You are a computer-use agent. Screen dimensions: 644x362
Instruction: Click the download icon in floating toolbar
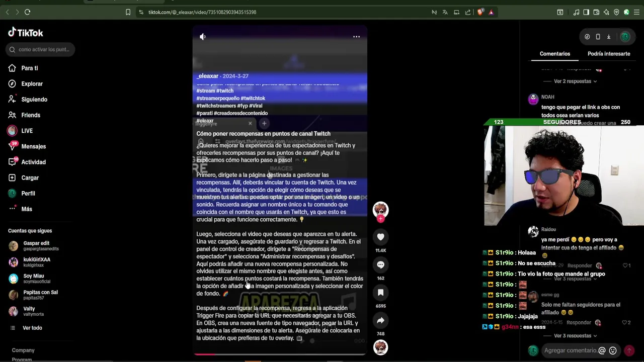(608, 37)
